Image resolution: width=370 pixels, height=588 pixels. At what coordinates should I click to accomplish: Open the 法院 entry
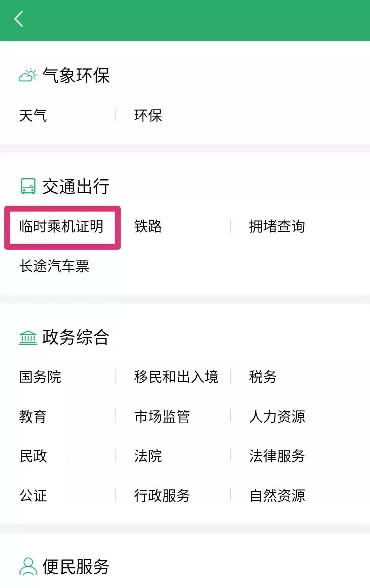148,456
